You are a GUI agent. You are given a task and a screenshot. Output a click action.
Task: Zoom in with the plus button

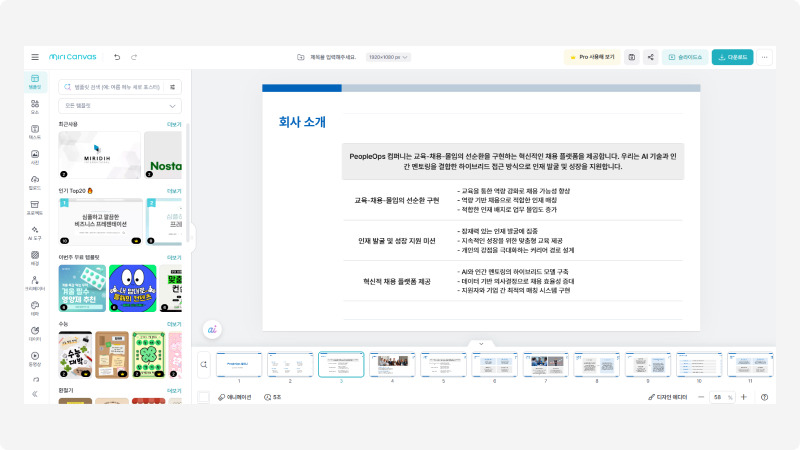coord(744,397)
